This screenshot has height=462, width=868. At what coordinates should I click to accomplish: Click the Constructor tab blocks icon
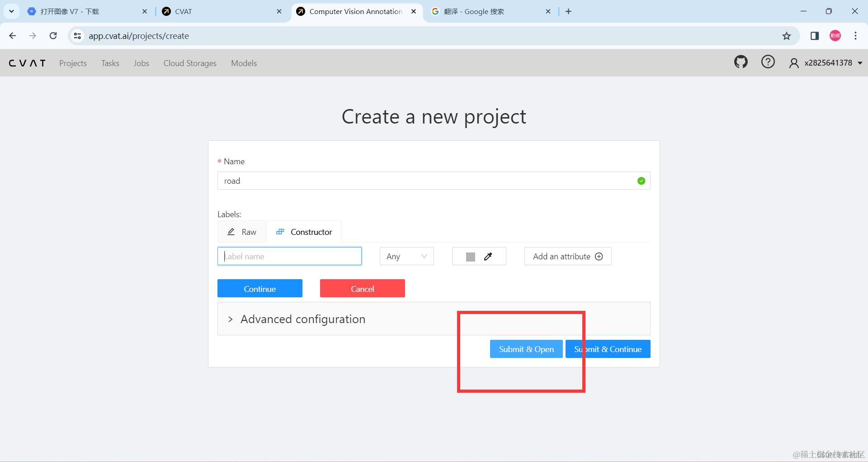click(x=280, y=232)
